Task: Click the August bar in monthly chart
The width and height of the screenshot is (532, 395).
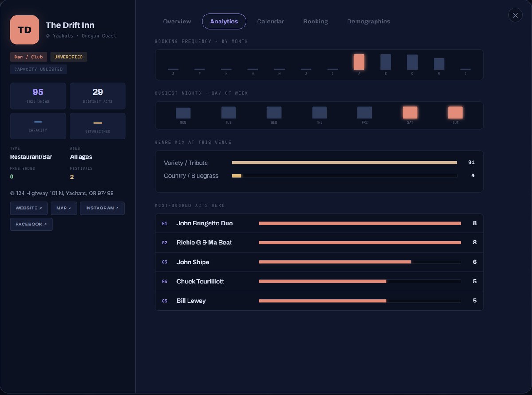Action: (359, 62)
